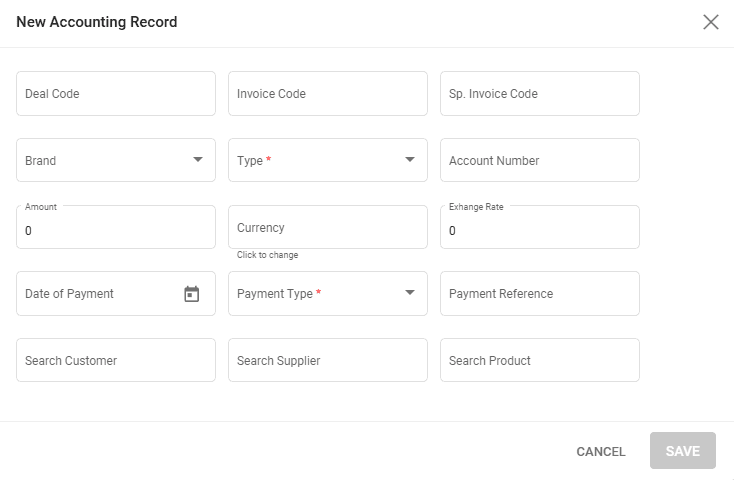Viewport: 734px width, 480px height.
Task: Click the Account Number field
Action: pyautogui.click(x=540, y=160)
